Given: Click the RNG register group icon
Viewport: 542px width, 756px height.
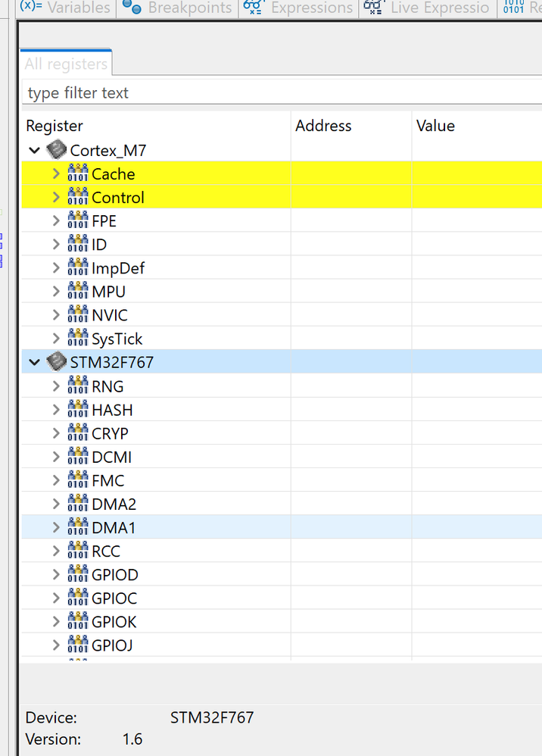Looking at the screenshot, I should click(77, 386).
